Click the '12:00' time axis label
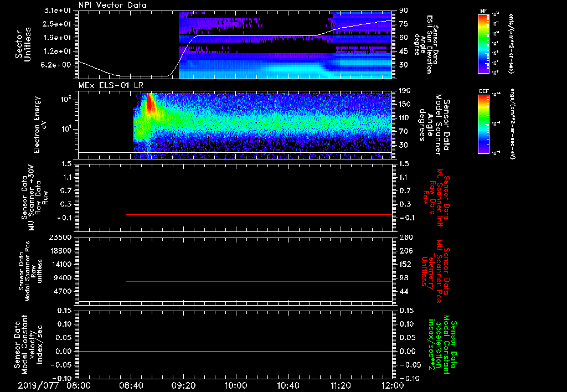The image size is (567, 392). [393, 385]
